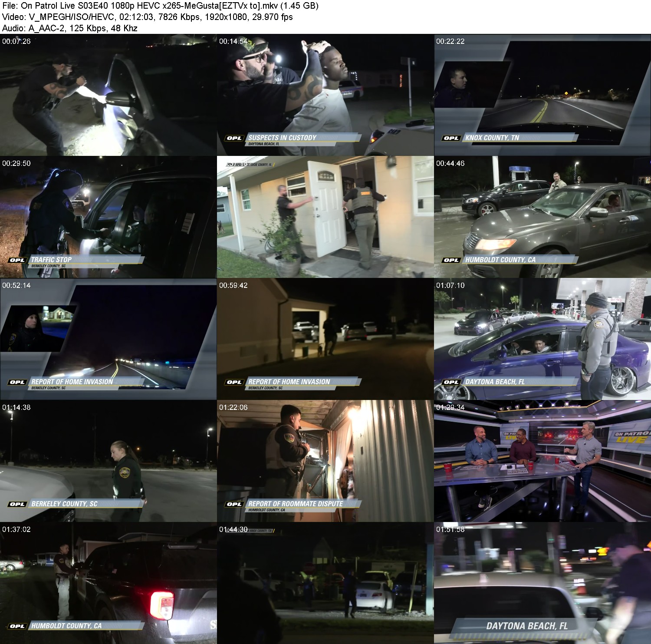Click OPL logo in the traffic stop frame
This screenshot has height=644, width=651.
[x=17, y=260]
